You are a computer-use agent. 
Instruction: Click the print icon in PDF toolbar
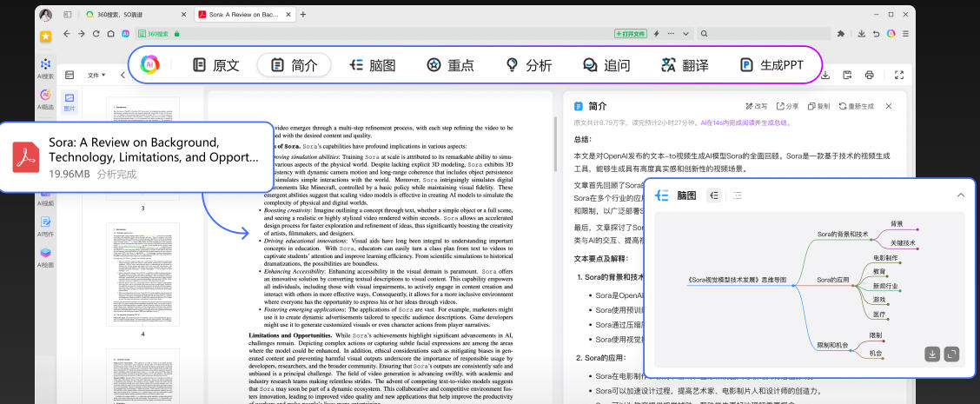tap(869, 76)
